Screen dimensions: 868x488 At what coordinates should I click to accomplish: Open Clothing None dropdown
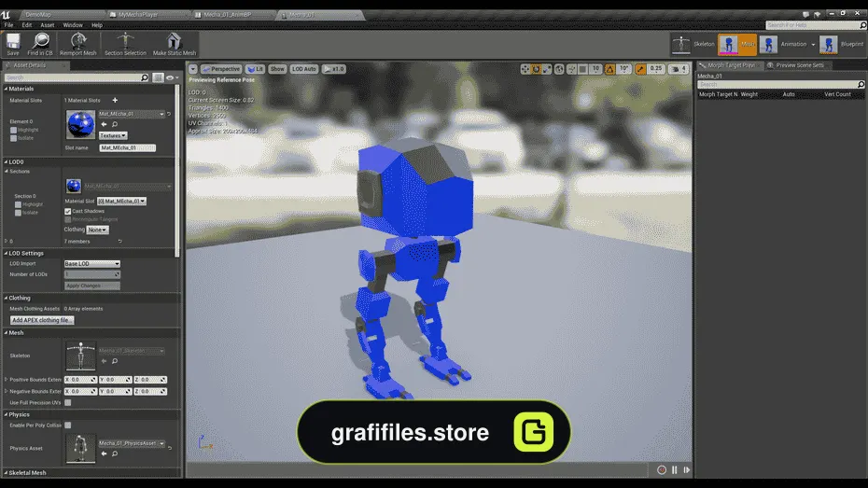coord(97,230)
